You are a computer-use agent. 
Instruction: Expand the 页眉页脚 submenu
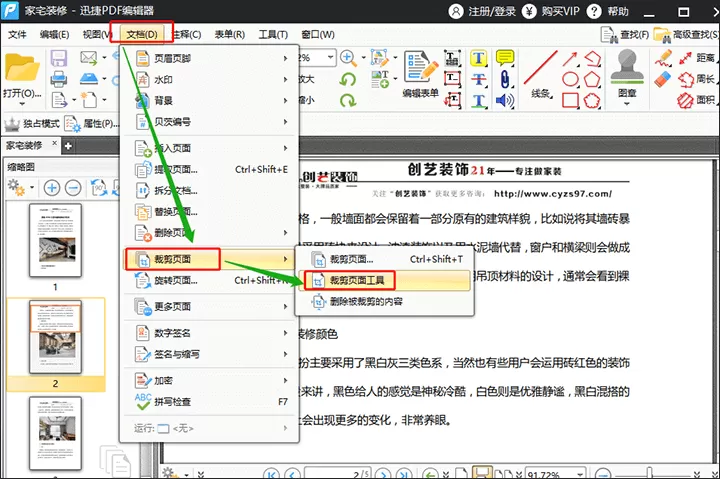(209, 58)
